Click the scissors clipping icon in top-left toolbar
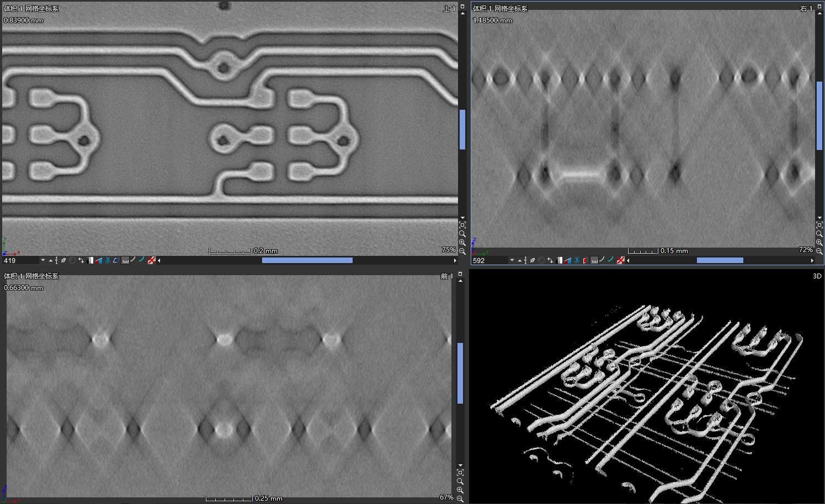Viewport: 825px width, 504px height. click(x=108, y=260)
